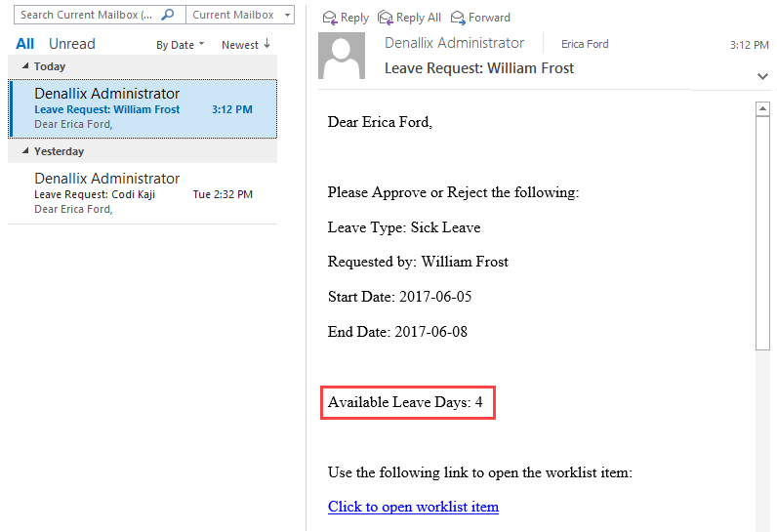
Task: Click the Erica Ford recipient name
Action: pos(585,44)
